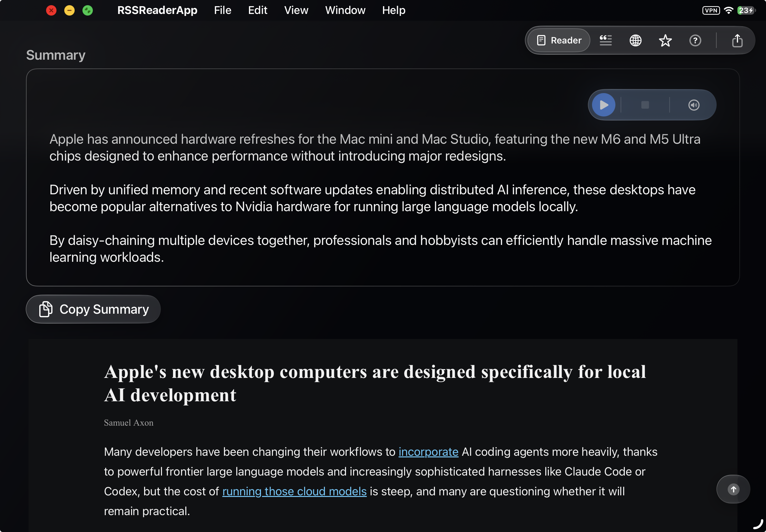
Task: Stop the summary audio playback
Action: [x=645, y=105]
